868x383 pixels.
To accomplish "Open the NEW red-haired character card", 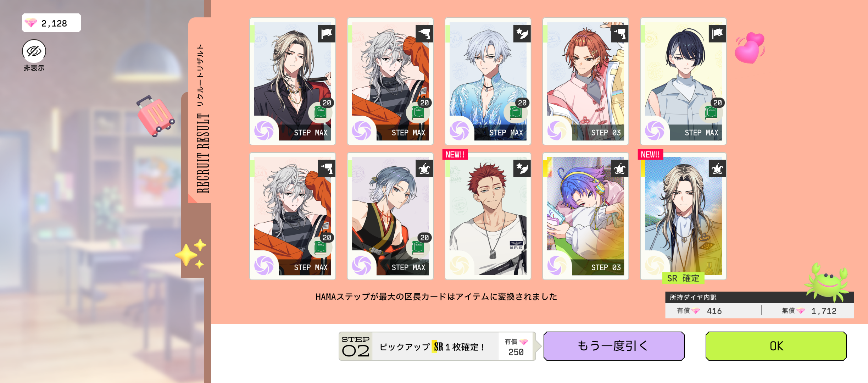I will point(488,216).
